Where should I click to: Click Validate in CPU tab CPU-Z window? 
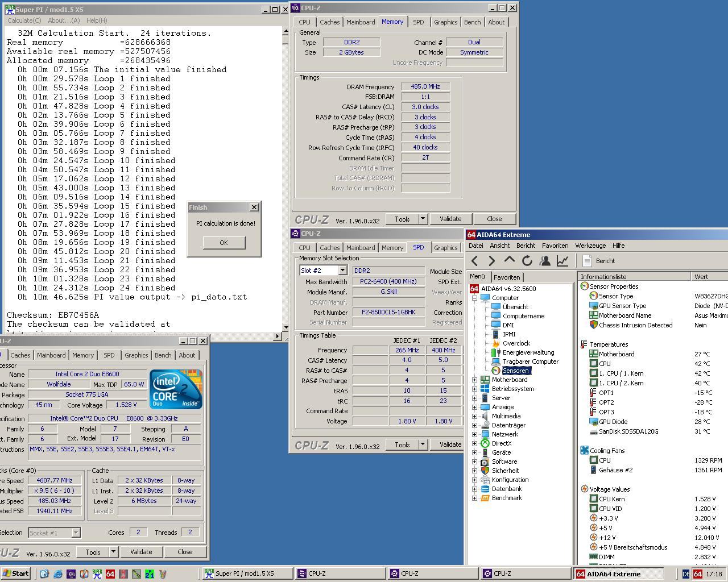coord(141,552)
